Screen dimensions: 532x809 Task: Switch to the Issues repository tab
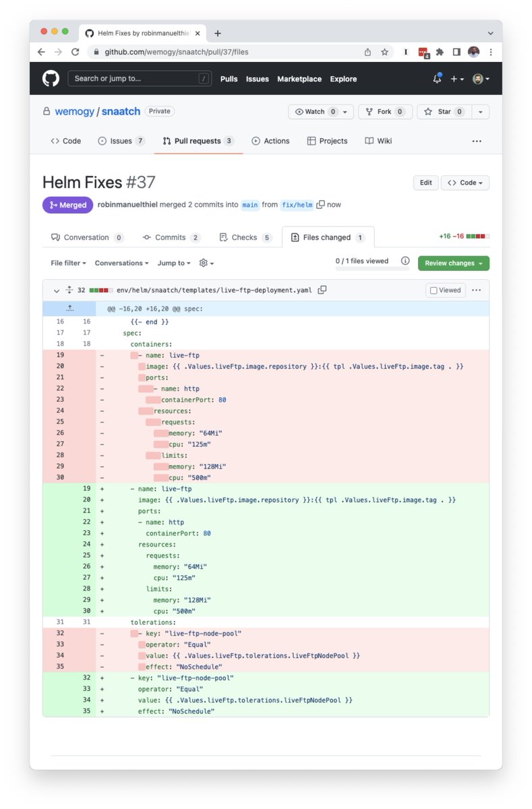pos(121,141)
